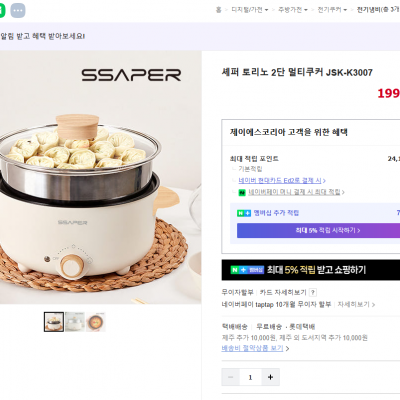The image size is (400, 400).
Task: Click the question mark help icon
Action: point(312,293)
